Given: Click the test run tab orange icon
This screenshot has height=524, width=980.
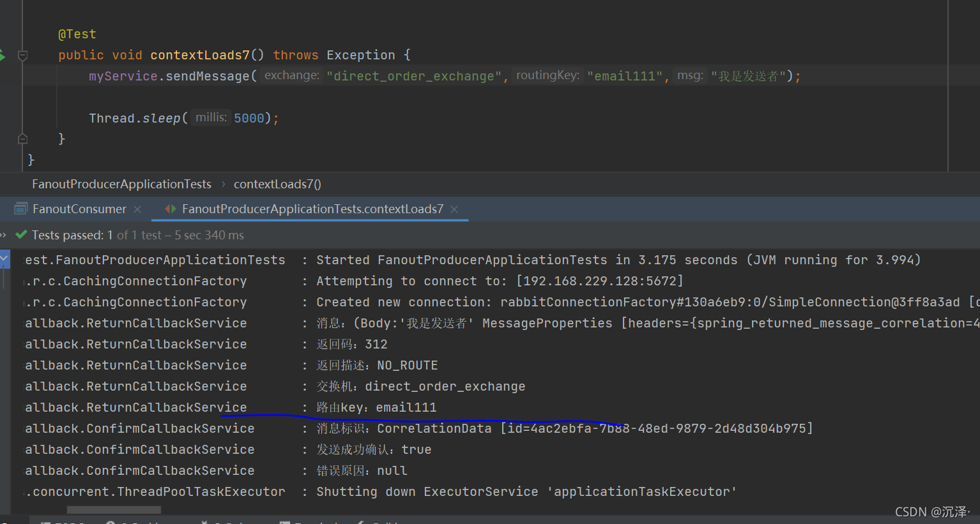Looking at the screenshot, I should coord(171,209).
